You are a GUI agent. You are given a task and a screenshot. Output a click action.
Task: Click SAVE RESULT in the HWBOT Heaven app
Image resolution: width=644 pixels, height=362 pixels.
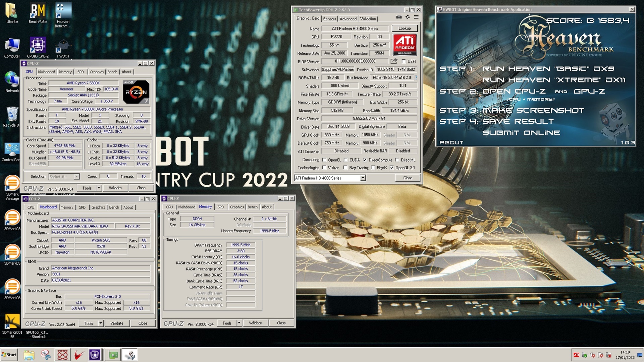point(518,121)
